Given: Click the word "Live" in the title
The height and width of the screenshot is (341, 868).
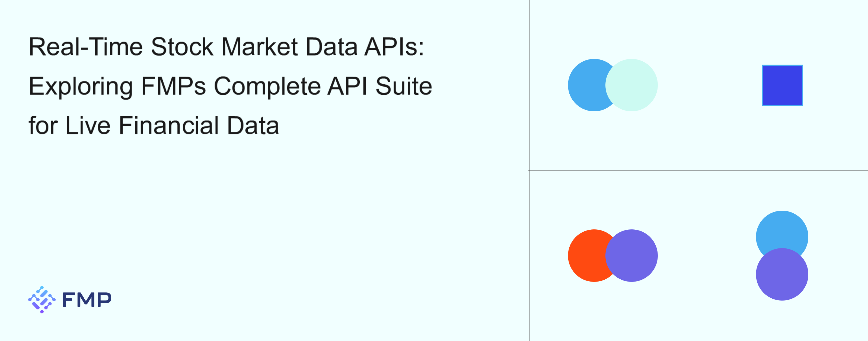Looking at the screenshot, I should 88,126.
